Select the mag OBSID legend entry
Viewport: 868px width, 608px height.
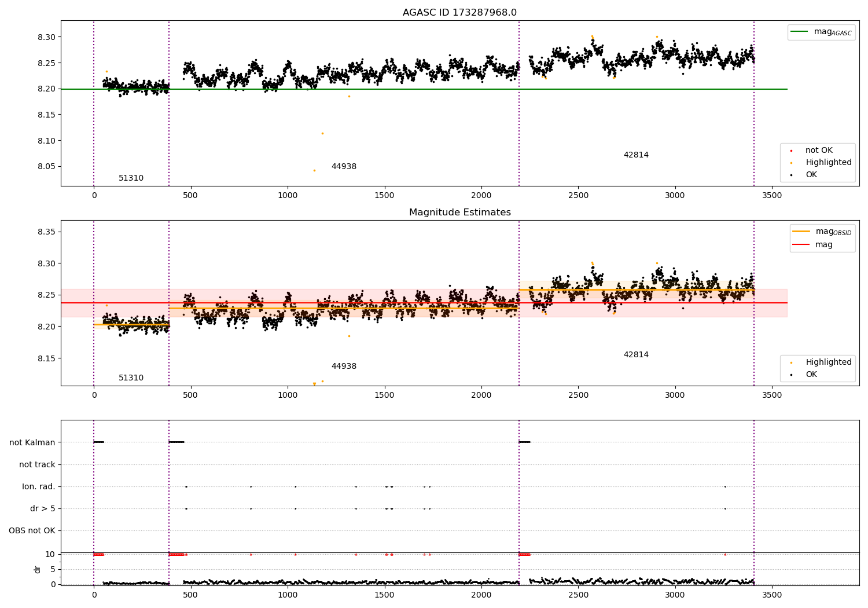(822, 232)
